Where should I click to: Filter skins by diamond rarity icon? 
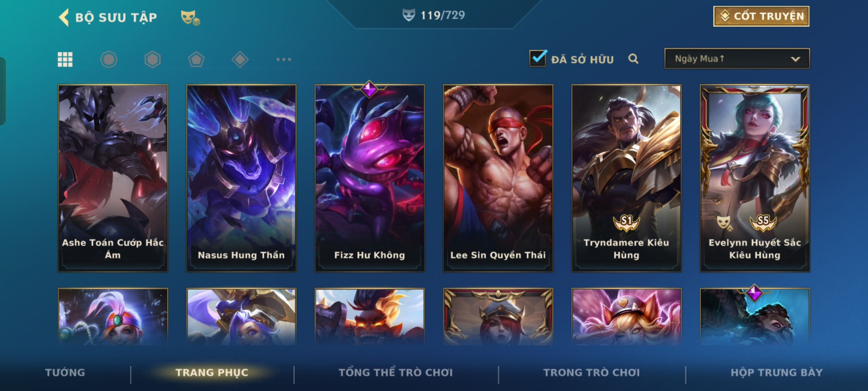(240, 59)
